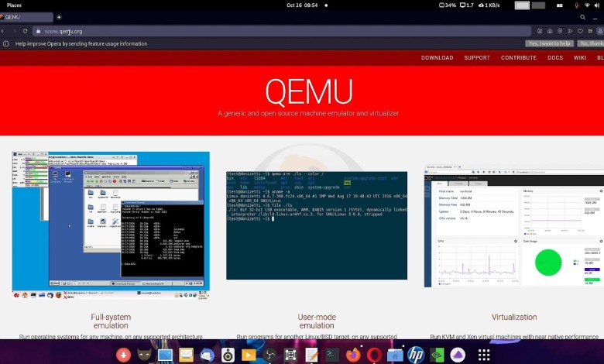Click the User-mode emulation heading
The width and height of the screenshot is (604, 364).
pos(317,321)
